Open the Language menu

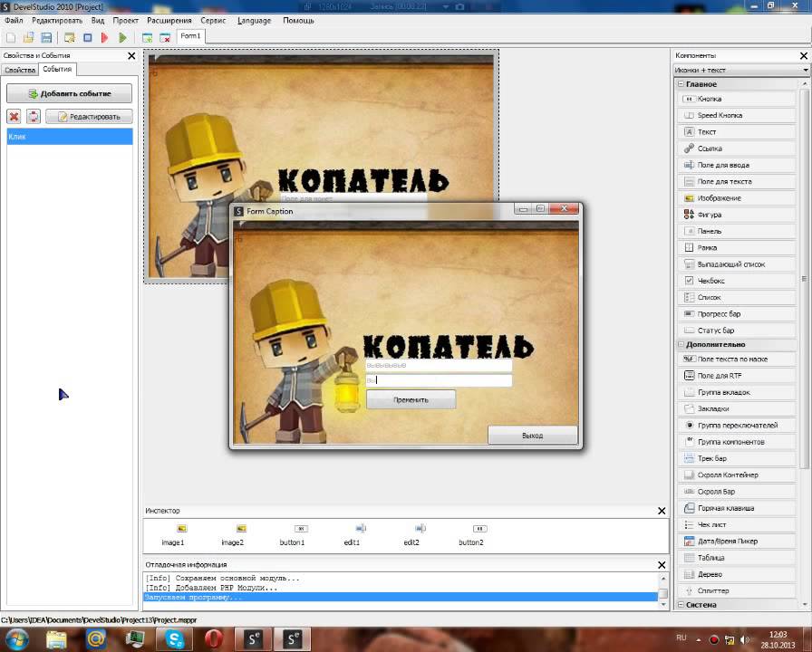pos(255,21)
